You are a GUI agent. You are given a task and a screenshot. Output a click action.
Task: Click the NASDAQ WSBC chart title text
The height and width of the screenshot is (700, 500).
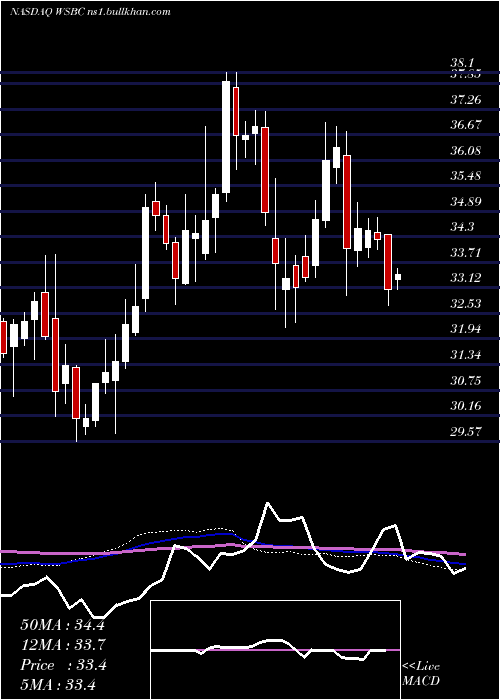coord(90,12)
